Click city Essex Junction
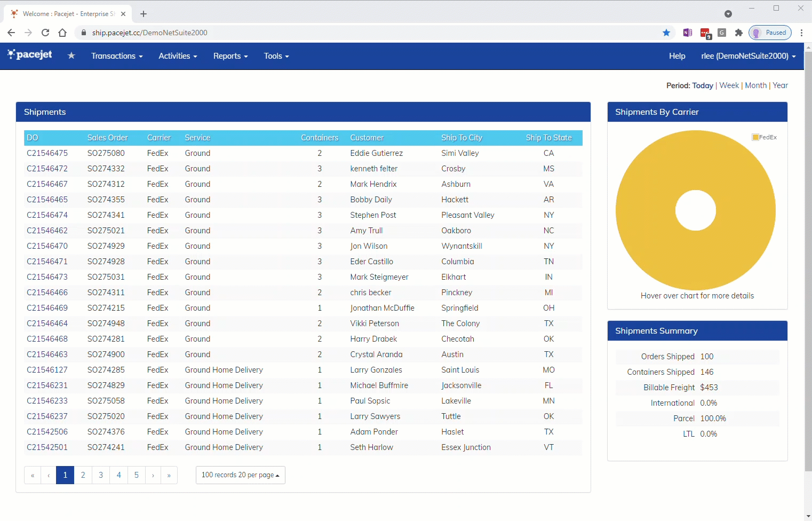Screen dimensions: 812x521 point(466,447)
